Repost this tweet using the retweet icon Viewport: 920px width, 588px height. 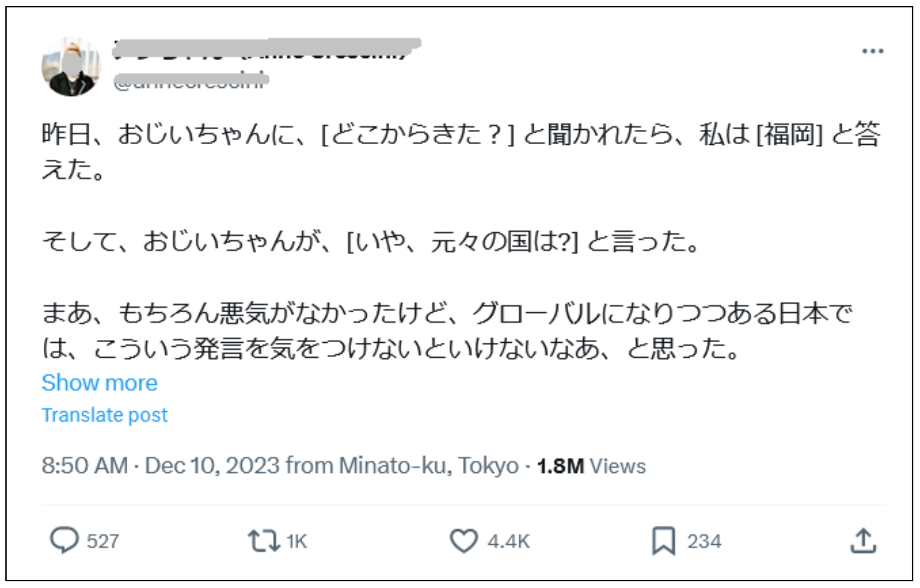(x=263, y=541)
